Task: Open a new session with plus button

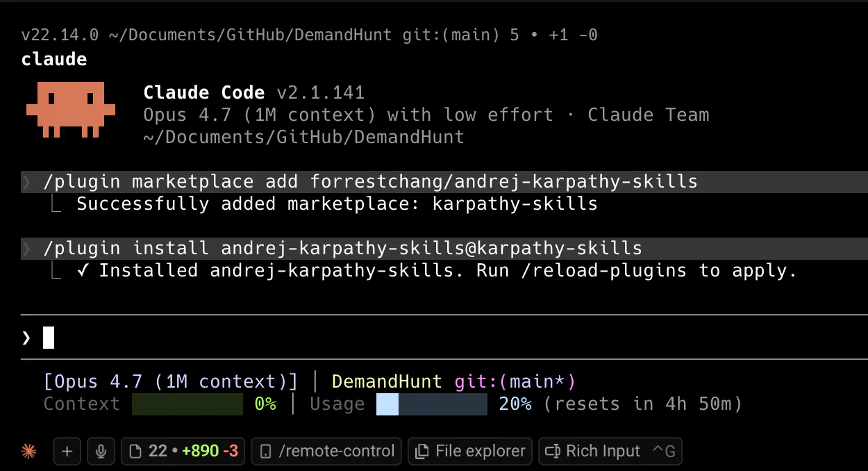Action: tap(67, 451)
